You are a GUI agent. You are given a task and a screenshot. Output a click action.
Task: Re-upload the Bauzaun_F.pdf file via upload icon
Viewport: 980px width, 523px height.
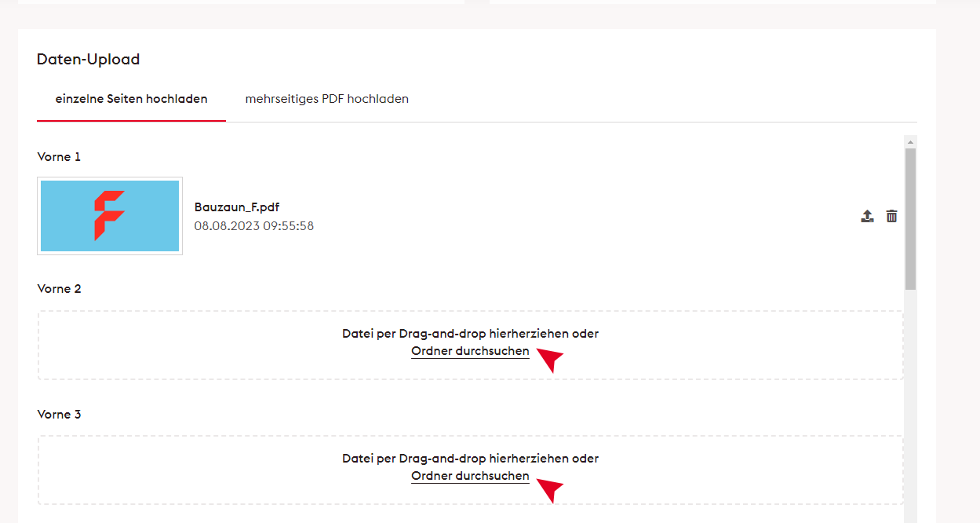tap(867, 216)
